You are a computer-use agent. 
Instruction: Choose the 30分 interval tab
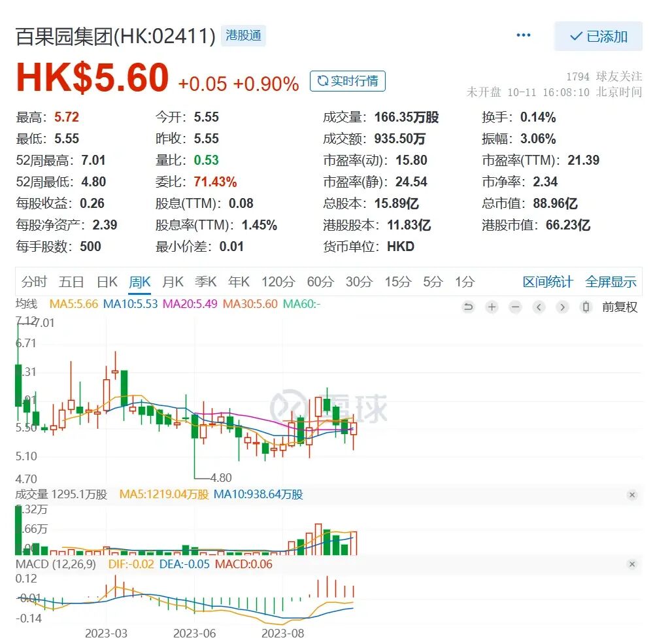(360, 282)
